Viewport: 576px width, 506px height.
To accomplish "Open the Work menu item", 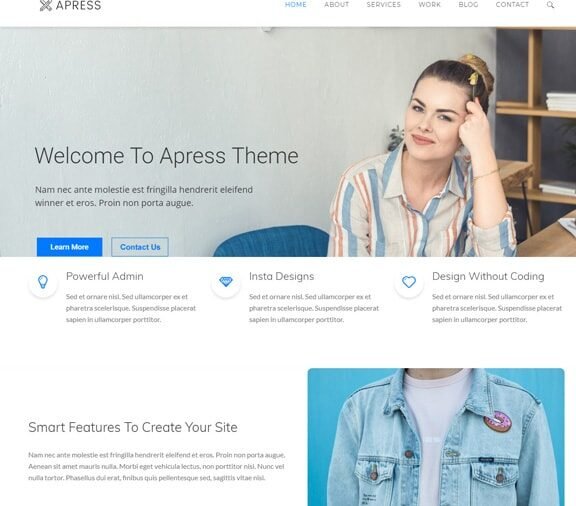I will point(429,5).
